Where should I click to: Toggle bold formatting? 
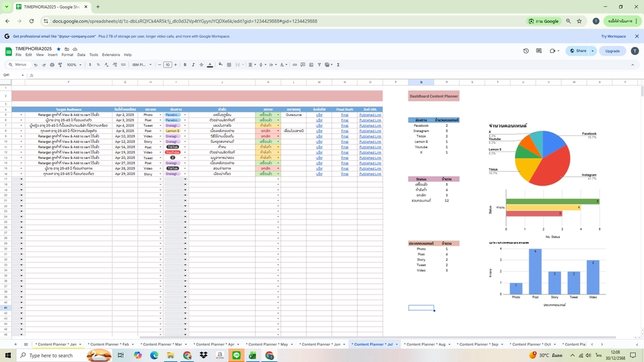click(x=184, y=65)
